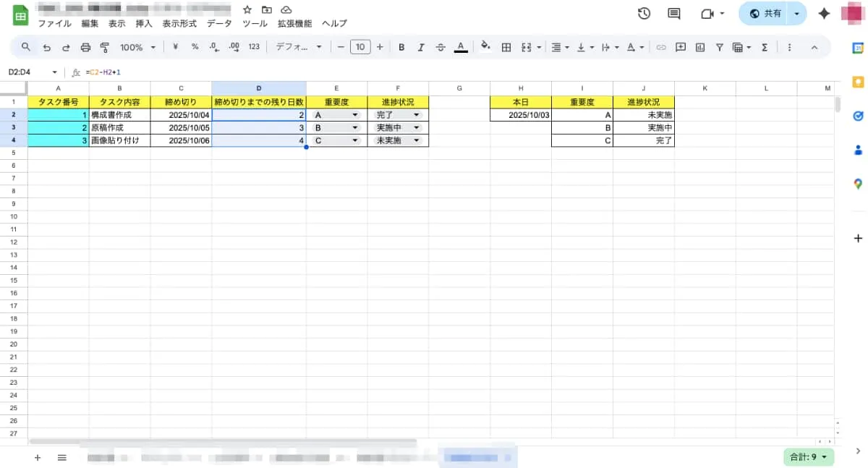868x468 pixels.
Task: Toggle italic formatting
Action: click(x=421, y=48)
